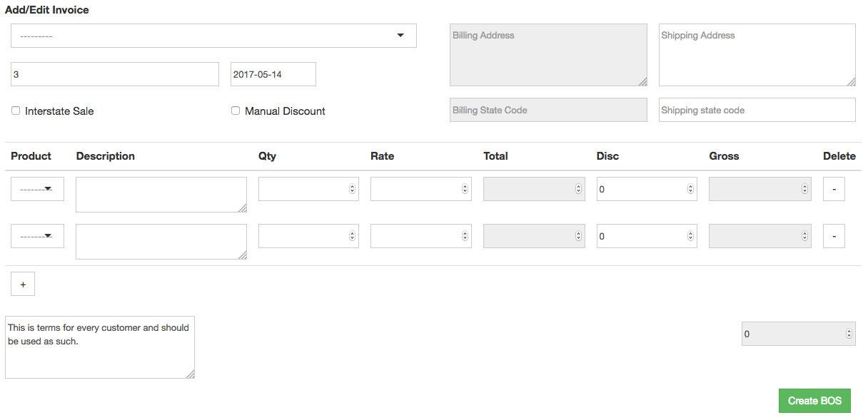Click the Shipping state code field
Image resolution: width=868 pixels, height=420 pixels.
[x=757, y=110]
